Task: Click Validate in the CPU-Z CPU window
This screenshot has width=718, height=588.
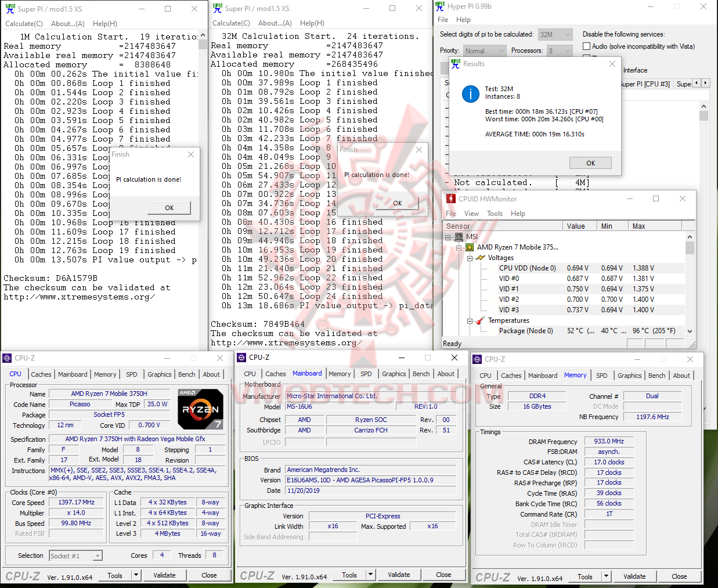Action: click(164, 575)
